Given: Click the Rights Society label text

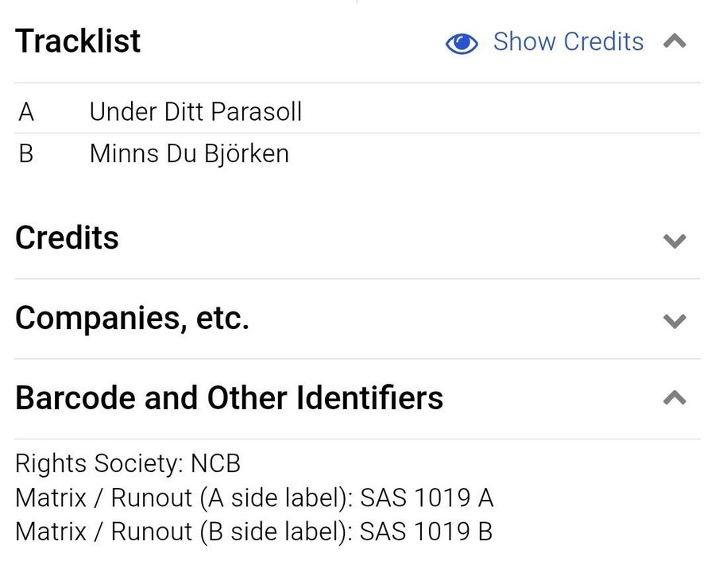Looking at the screenshot, I should click(x=99, y=463).
